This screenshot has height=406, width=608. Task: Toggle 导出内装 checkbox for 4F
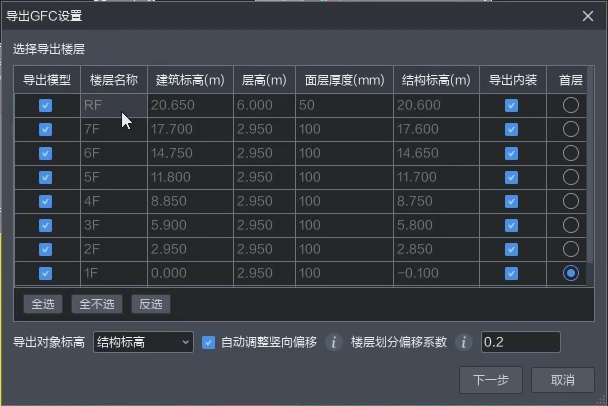(511, 202)
